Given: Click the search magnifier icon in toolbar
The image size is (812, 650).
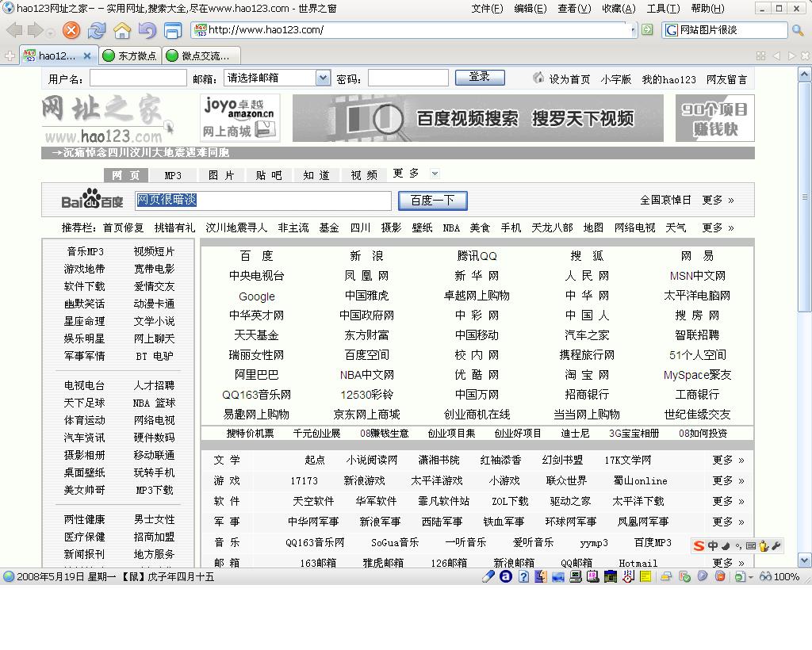Looking at the screenshot, I should [798, 30].
